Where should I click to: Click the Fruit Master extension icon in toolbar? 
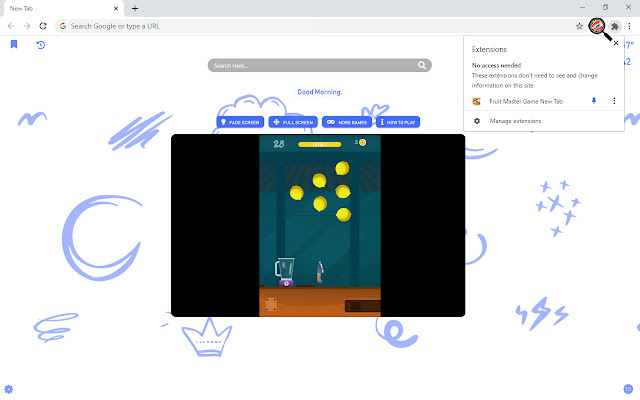coord(597,26)
